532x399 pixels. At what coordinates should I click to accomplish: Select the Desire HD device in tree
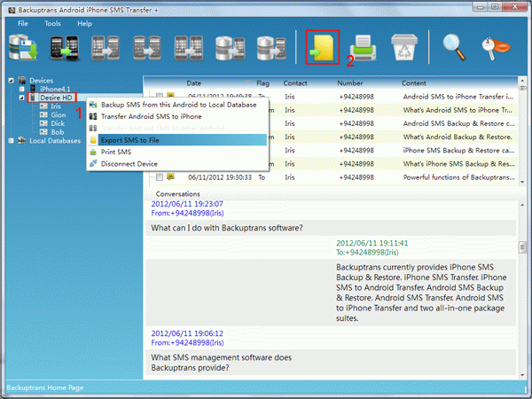coord(56,98)
